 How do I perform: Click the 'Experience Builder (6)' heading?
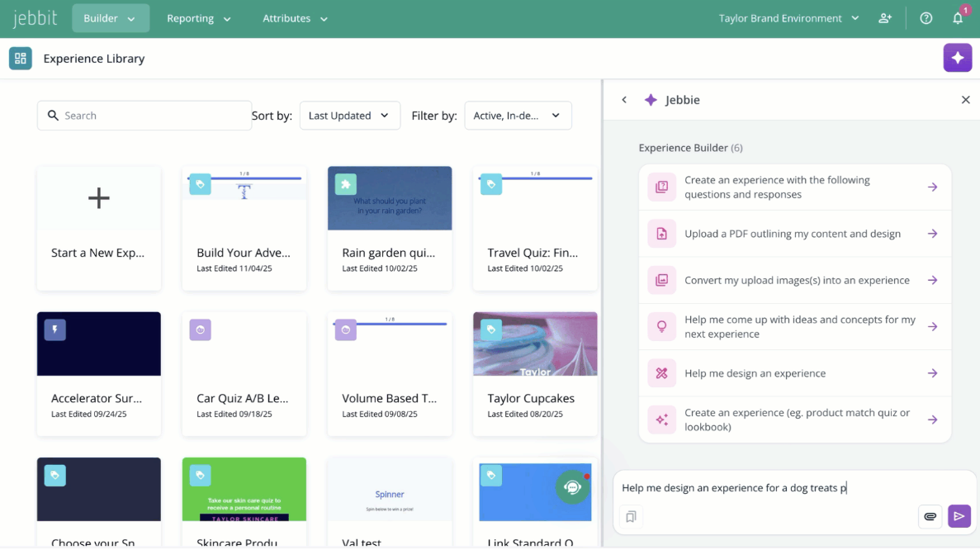point(691,148)
